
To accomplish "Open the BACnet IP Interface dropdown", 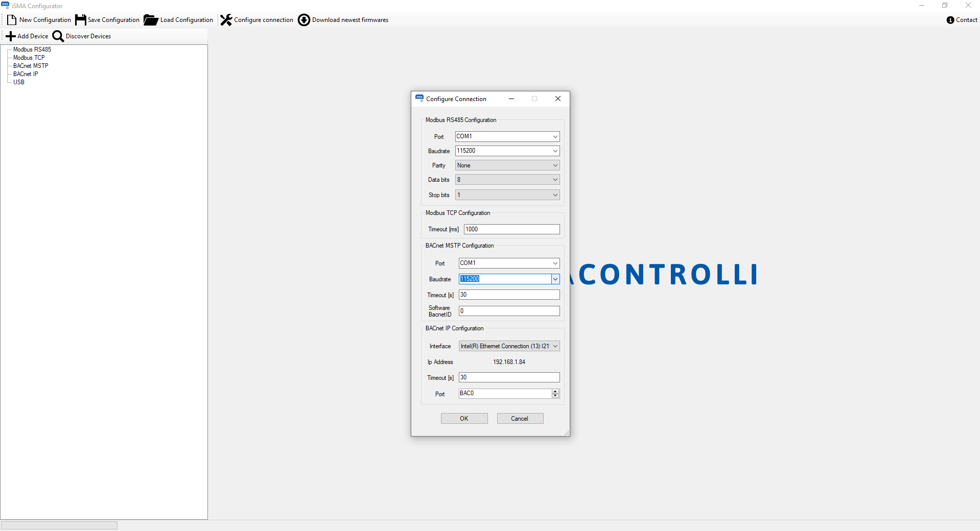I will (x=555, y=346).
